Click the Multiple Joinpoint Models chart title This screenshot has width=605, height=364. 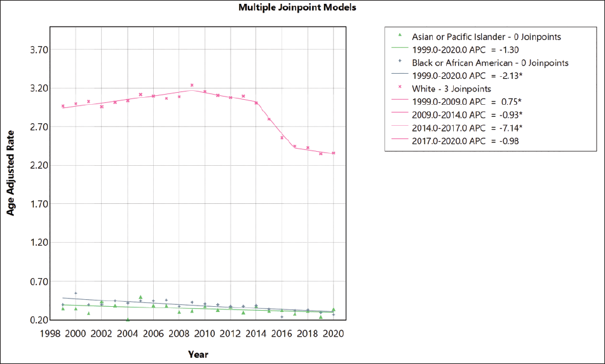(x=297, y=8)
